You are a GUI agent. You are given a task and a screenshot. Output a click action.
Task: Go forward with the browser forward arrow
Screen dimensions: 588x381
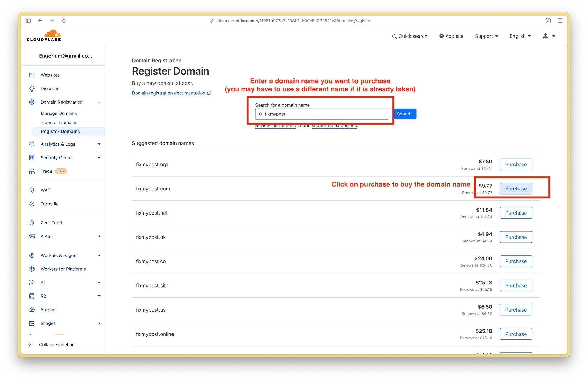(x=52, y=21)
